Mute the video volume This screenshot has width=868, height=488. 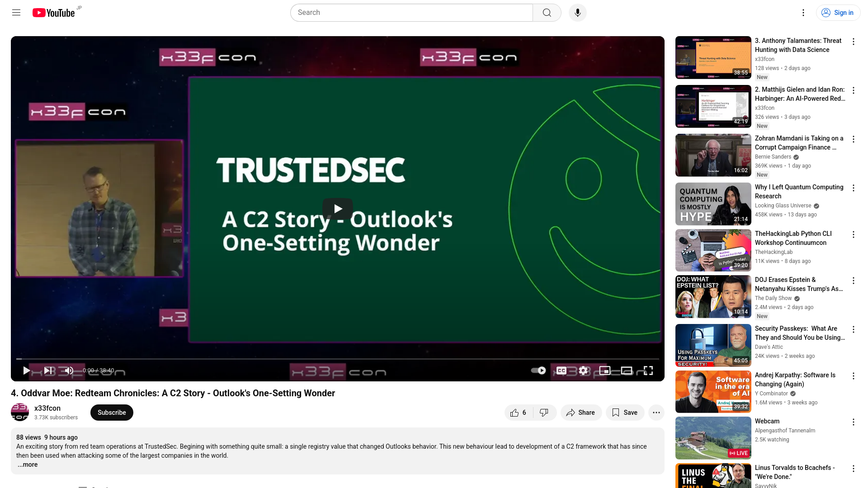tap(69, 371)
